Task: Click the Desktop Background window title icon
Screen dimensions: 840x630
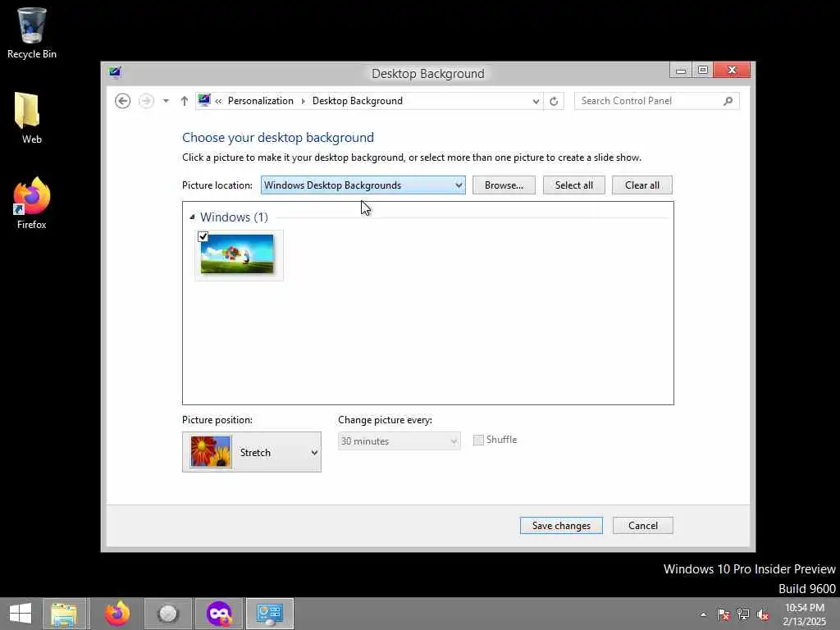Action: coord(115,72)
